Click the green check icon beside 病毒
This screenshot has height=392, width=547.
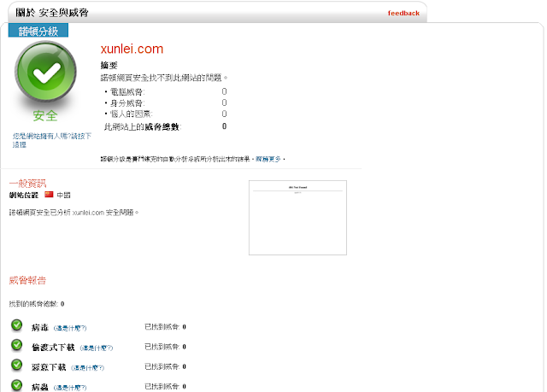(x=16, y=325)
